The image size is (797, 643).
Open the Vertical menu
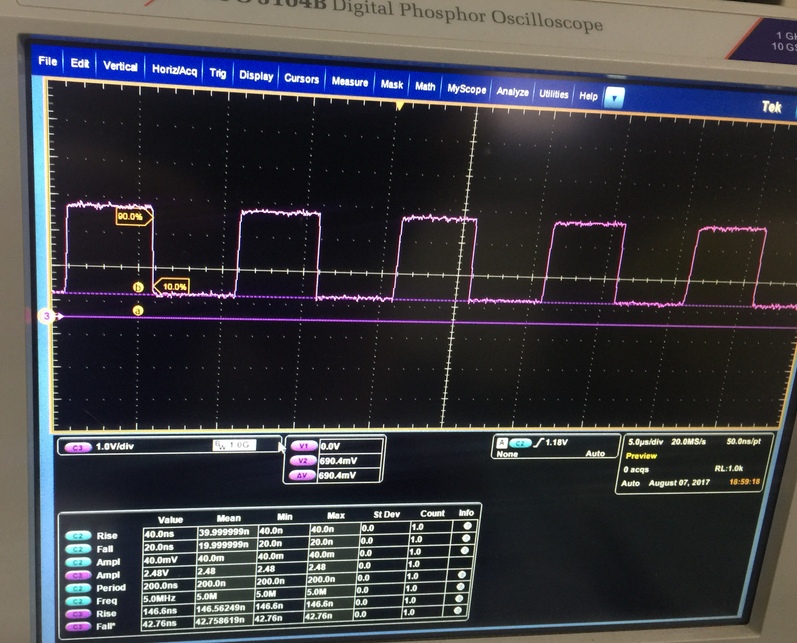click(120, 66)
